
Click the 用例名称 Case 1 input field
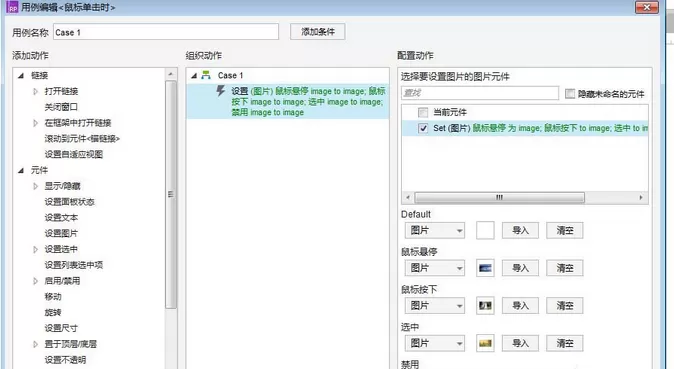[166, 32]
